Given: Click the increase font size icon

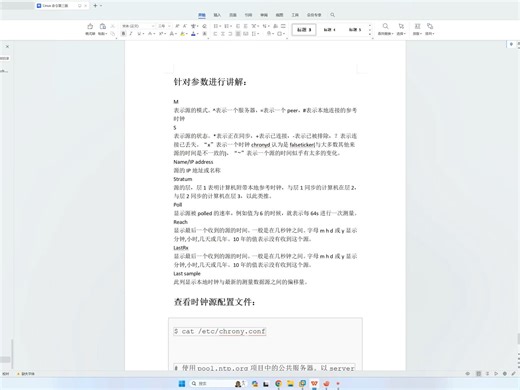Looking at the screenshot, I should 177,26.
